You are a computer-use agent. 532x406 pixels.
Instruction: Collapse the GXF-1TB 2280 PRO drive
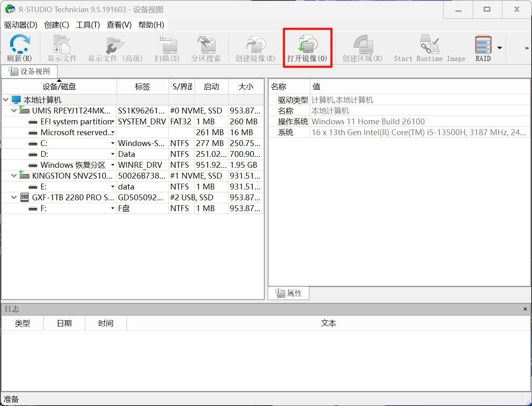[x=14, y=198]
